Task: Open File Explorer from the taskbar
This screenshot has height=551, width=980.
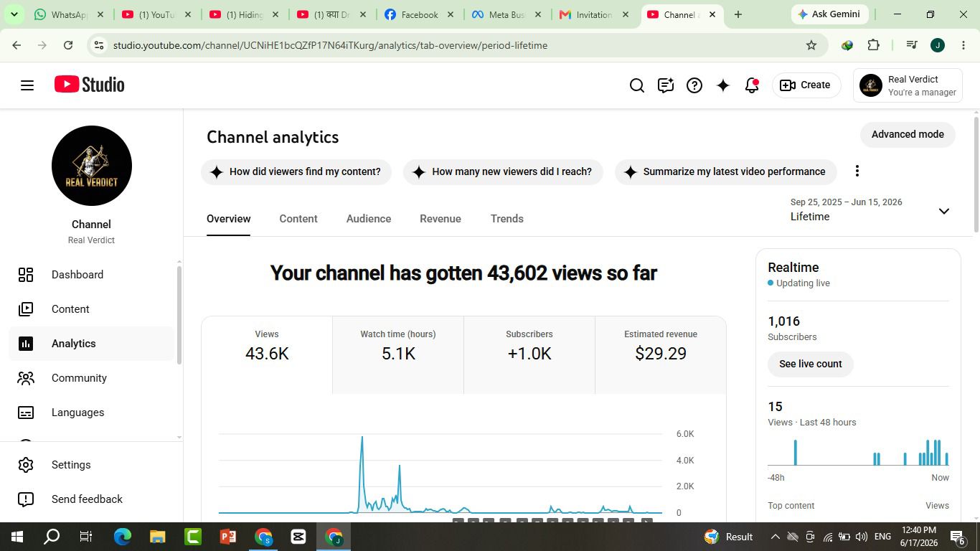Action: 158,537
